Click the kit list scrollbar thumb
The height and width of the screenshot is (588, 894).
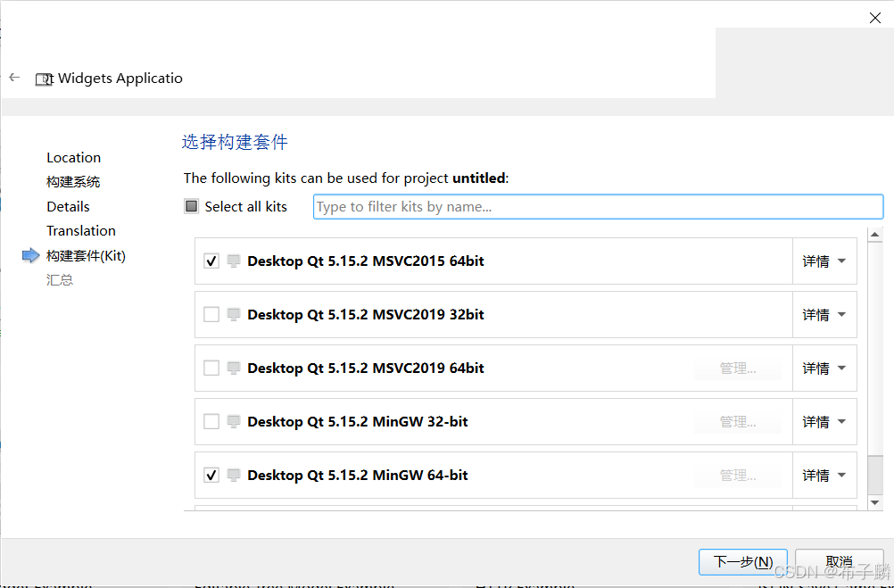tap(875, 475)
